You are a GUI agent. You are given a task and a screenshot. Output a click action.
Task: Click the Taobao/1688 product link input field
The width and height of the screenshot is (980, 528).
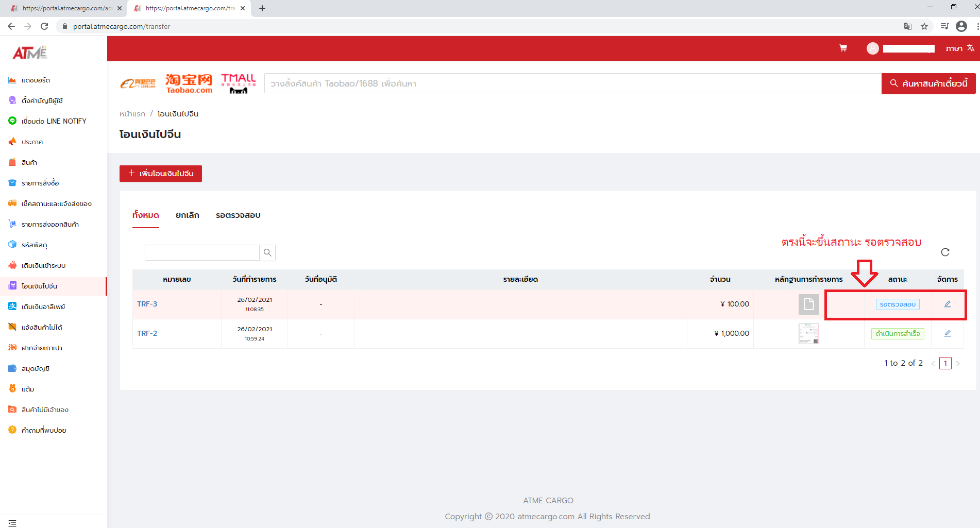[x=572, y=83]
